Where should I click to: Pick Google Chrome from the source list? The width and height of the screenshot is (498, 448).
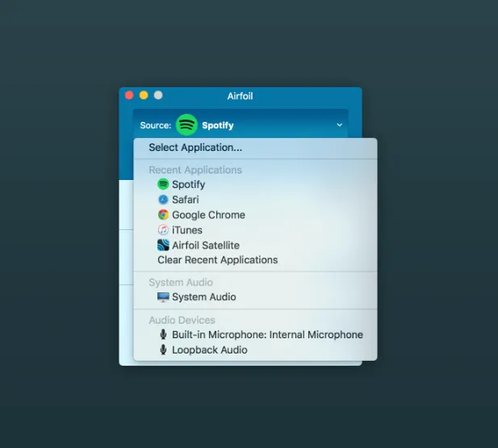[x=255, y=215]
